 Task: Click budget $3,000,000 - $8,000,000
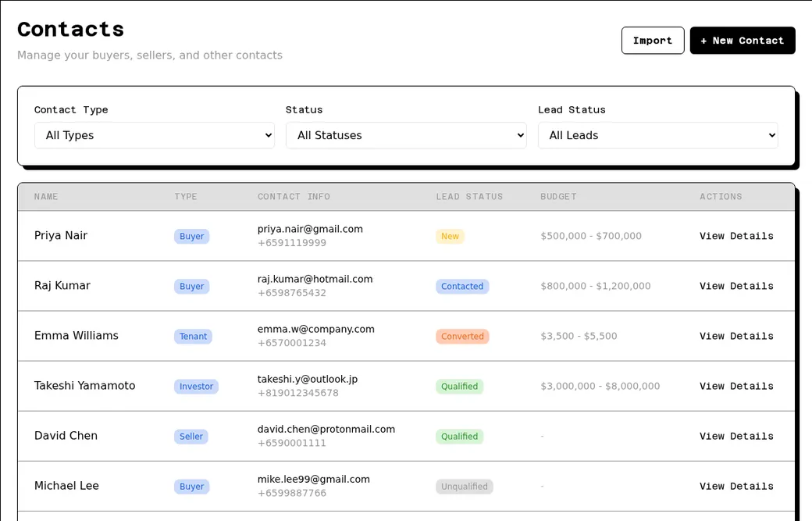(600, 387)
